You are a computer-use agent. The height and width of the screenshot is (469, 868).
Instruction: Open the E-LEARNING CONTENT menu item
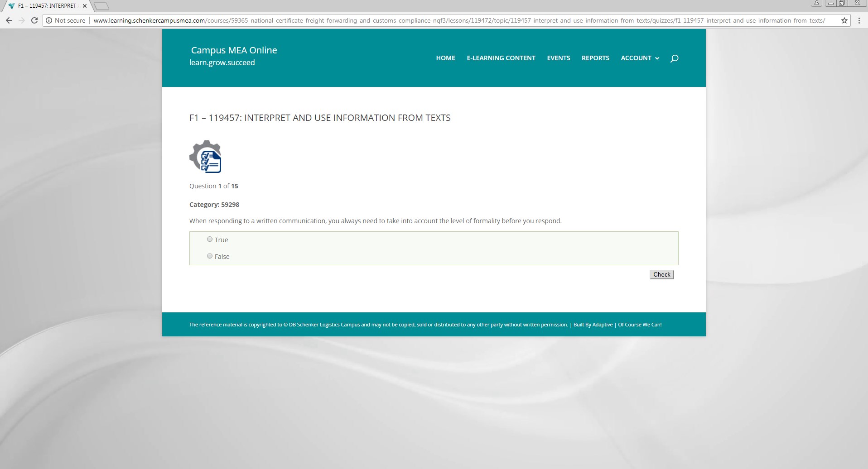pos(501,58)
